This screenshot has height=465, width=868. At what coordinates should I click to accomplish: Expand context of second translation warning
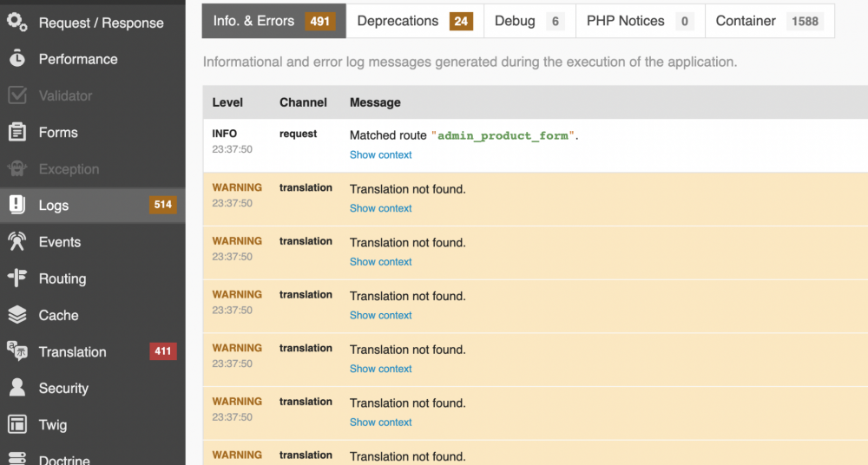(x=380, y=262)
